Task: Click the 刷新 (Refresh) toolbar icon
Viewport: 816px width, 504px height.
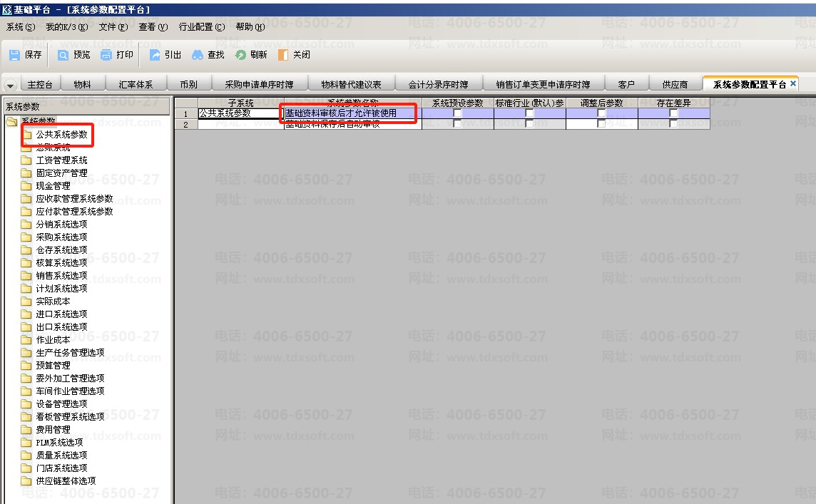Action: pyautogui.click(x=241, y=55)
